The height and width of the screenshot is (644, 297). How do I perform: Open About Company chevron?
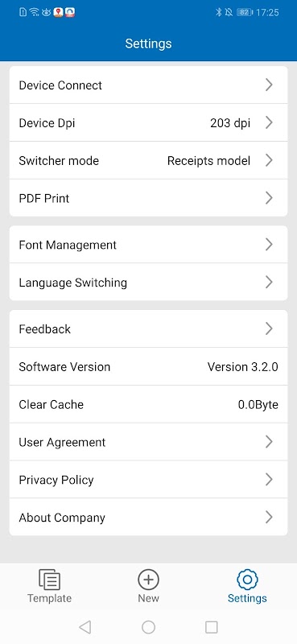(269, 518)
